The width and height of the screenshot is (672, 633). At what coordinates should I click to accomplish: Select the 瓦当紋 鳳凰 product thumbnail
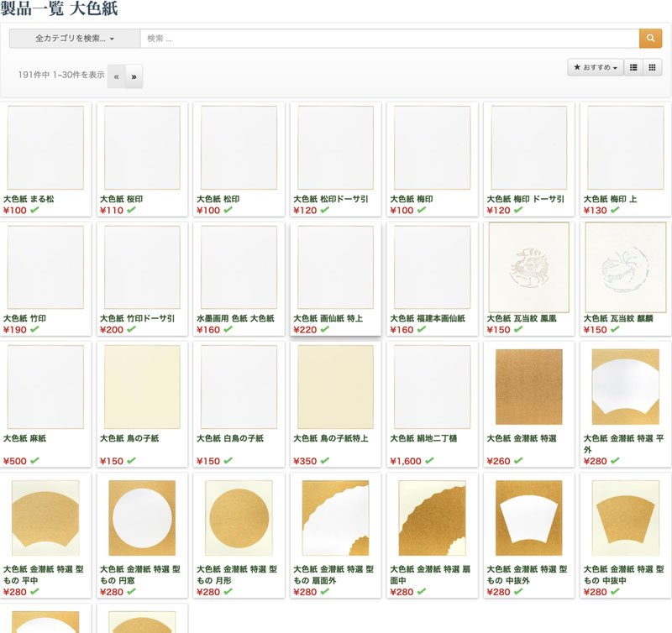click(x=528, y=267)
